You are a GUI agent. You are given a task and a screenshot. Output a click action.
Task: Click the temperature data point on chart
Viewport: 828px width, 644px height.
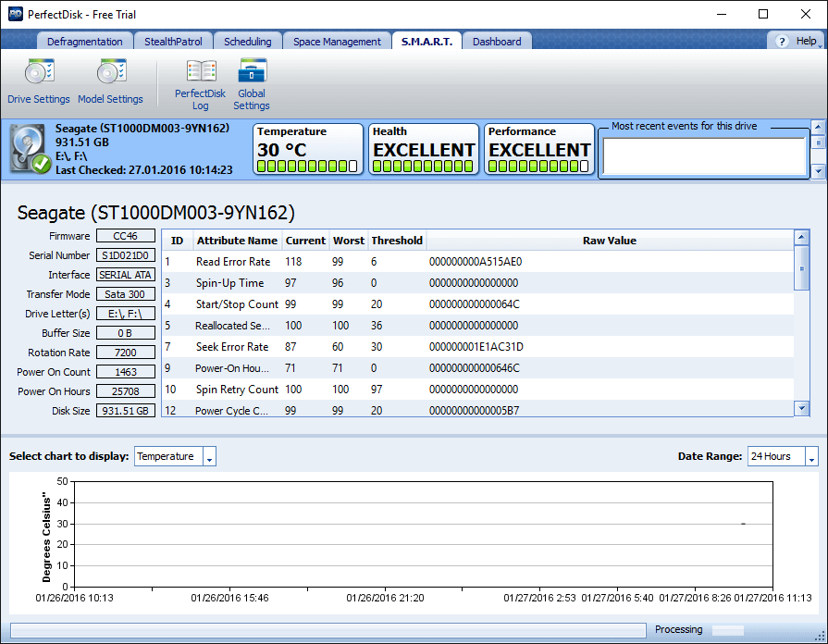point(743,524)
